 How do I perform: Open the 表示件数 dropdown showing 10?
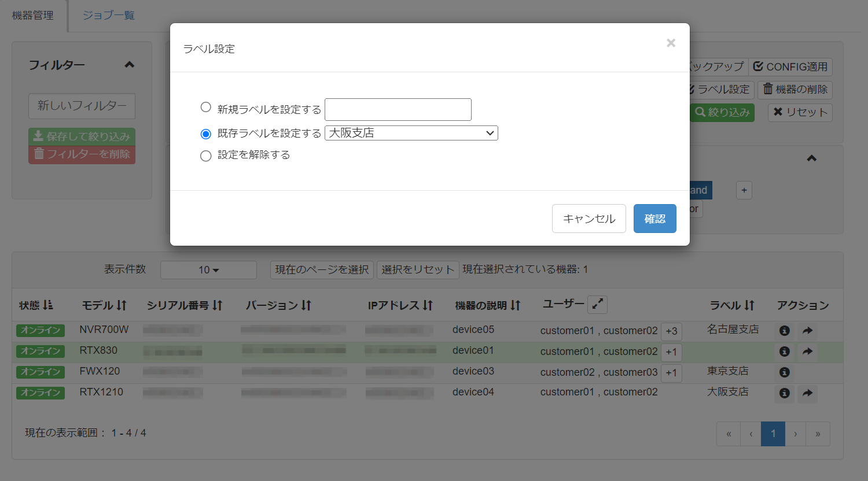tap(208, 269)
